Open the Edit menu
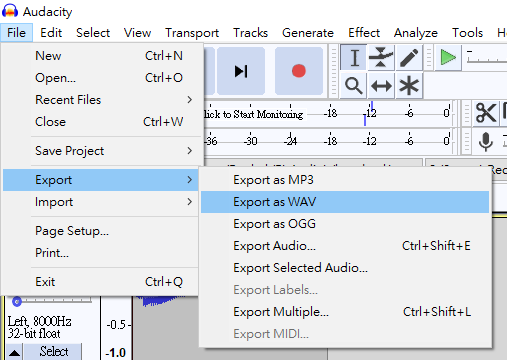Screen dimensions: 507x360 pyautogui.click(x=51, y=33)
